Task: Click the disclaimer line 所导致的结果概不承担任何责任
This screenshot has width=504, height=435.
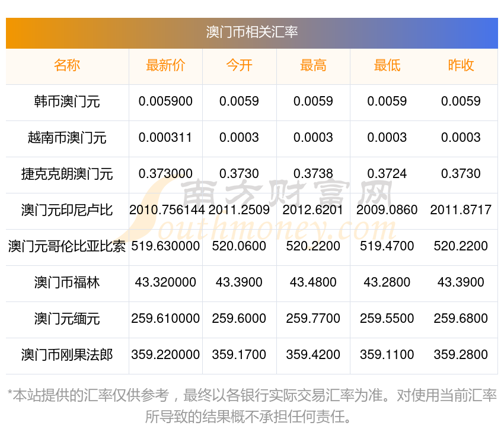Action: (x=248, y=417)
